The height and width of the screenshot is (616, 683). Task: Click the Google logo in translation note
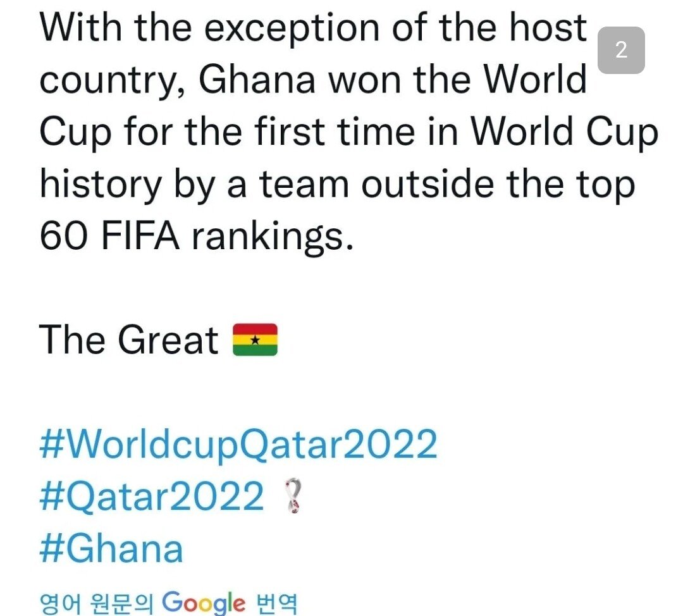[x=203, y=601]
